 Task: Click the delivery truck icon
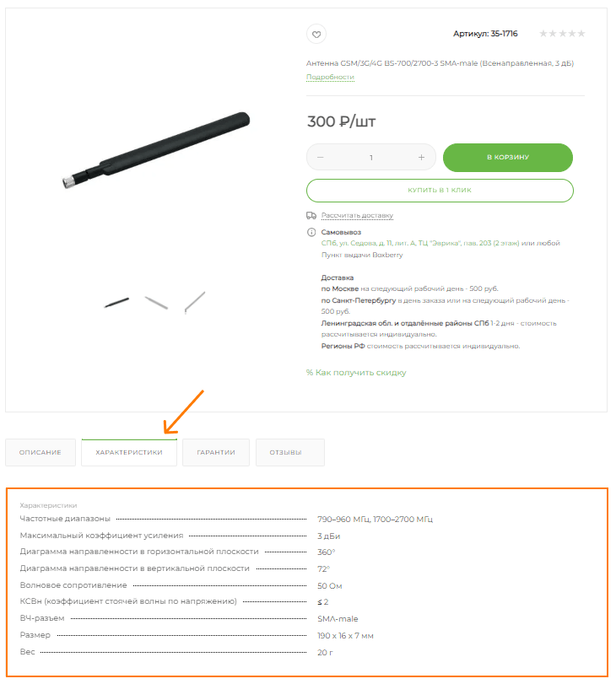(x=311, y=216)
